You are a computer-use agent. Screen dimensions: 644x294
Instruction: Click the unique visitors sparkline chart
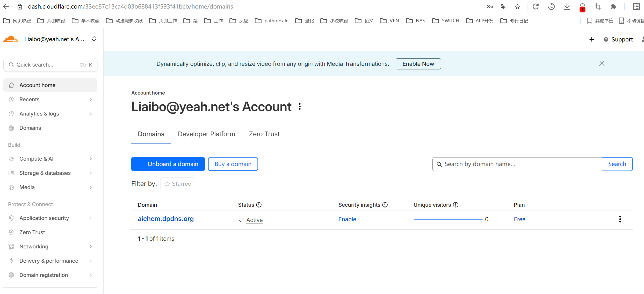click(x=448, y=220)
